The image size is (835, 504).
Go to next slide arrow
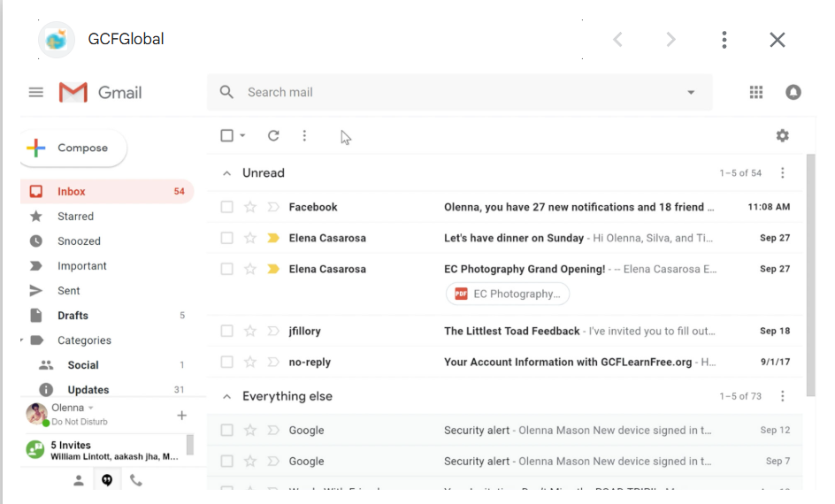click(671, 40)
